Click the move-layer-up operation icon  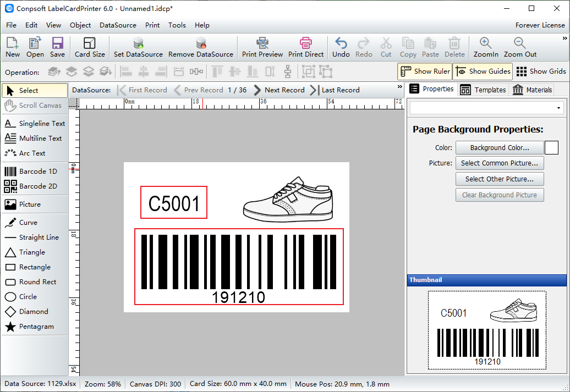pos(72,71)
